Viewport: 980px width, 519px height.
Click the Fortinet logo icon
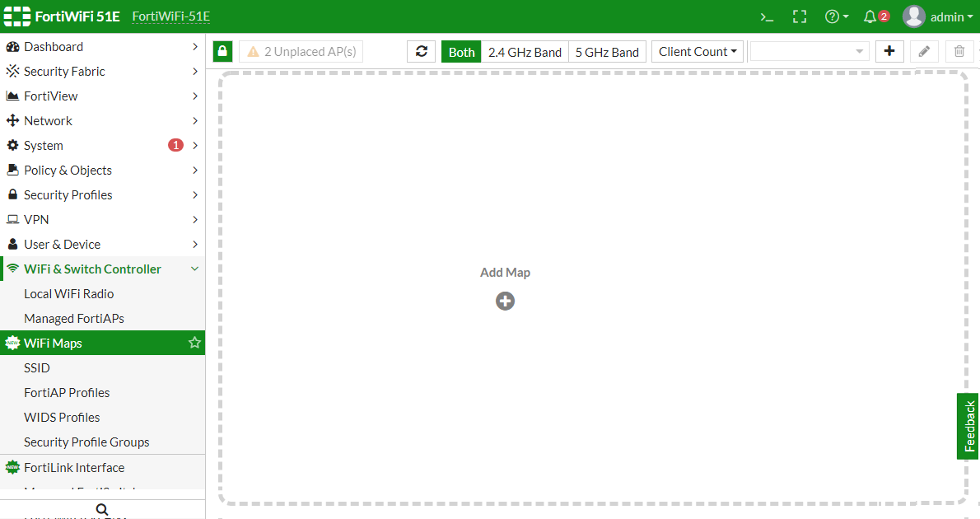coord(16,16)
